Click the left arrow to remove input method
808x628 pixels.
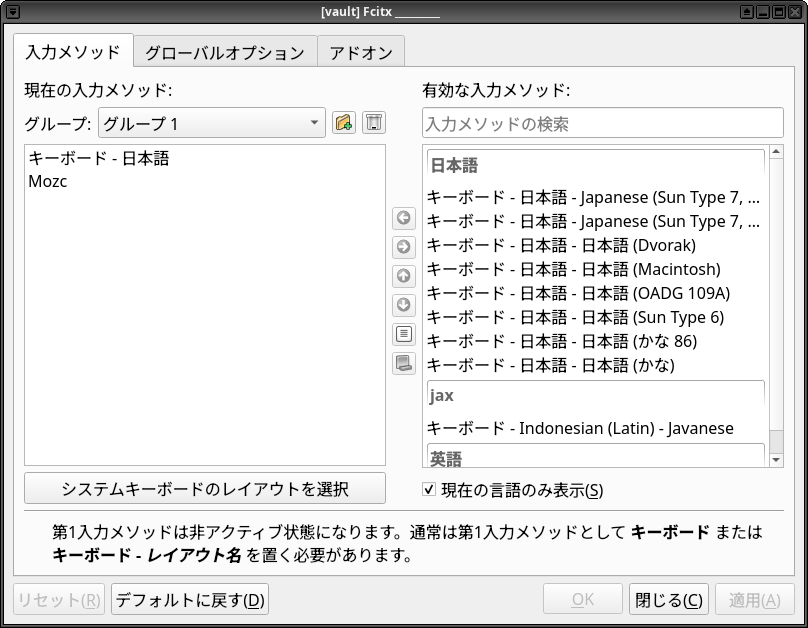pyautogui.click(x=403, y=219)
